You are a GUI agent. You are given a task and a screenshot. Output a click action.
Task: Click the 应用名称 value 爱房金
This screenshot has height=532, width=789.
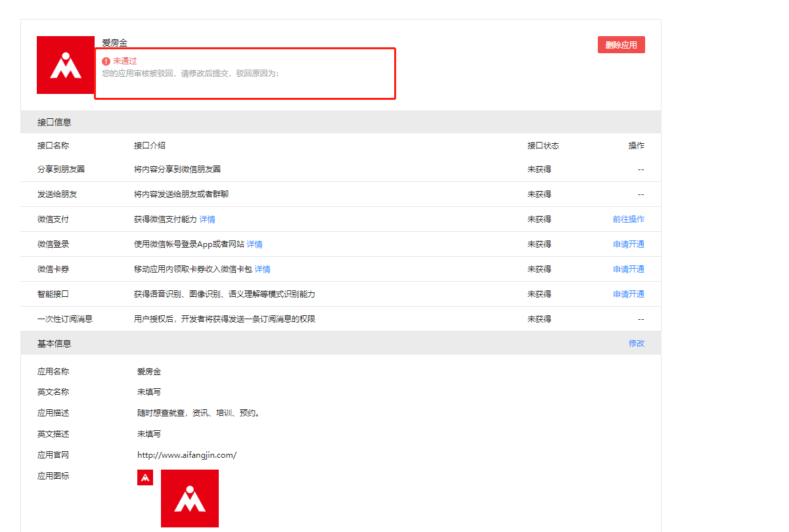click(x=149, y=372)
